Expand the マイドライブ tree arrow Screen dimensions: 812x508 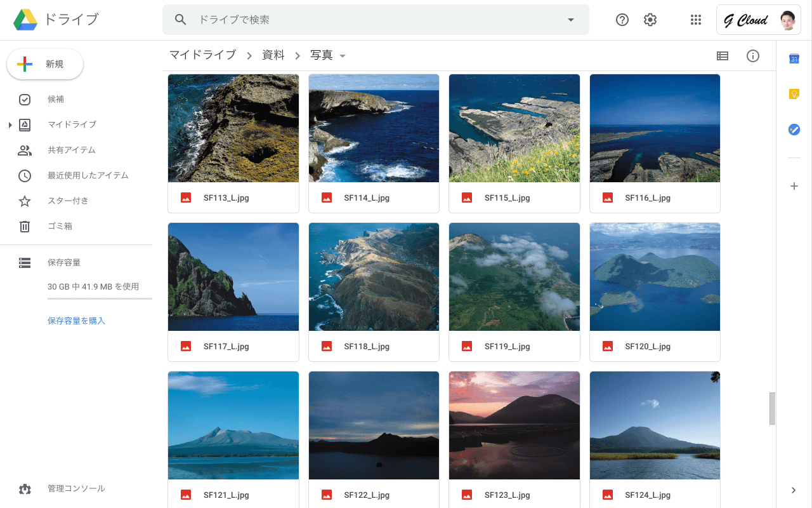(x=10, y=124)
